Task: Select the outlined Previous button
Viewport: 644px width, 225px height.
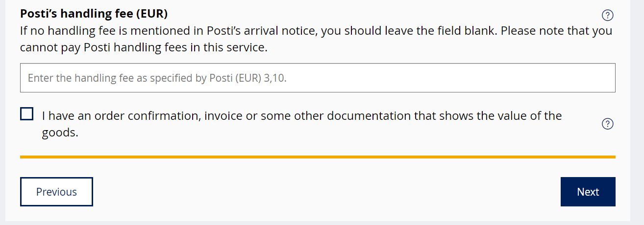Action: click(56, 192)
